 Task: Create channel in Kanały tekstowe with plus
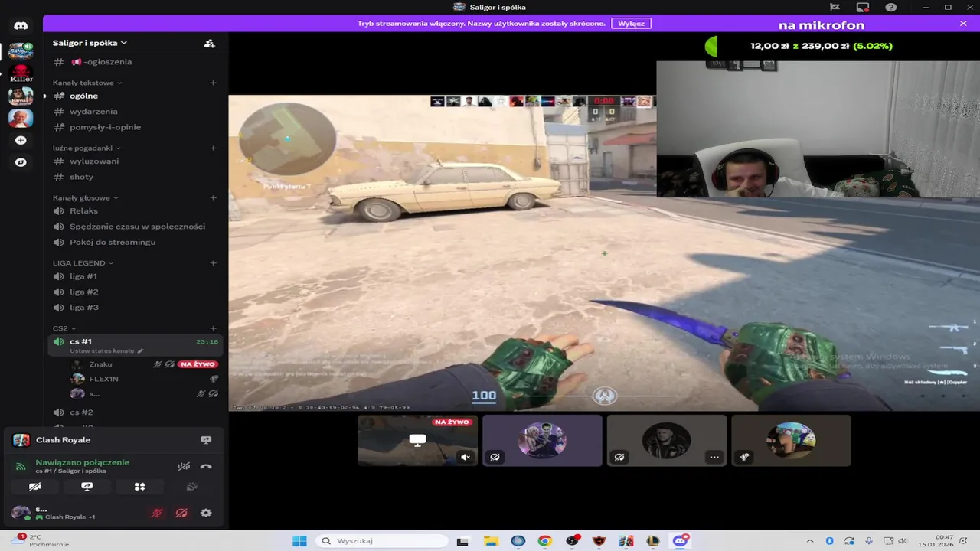(214, 83)
